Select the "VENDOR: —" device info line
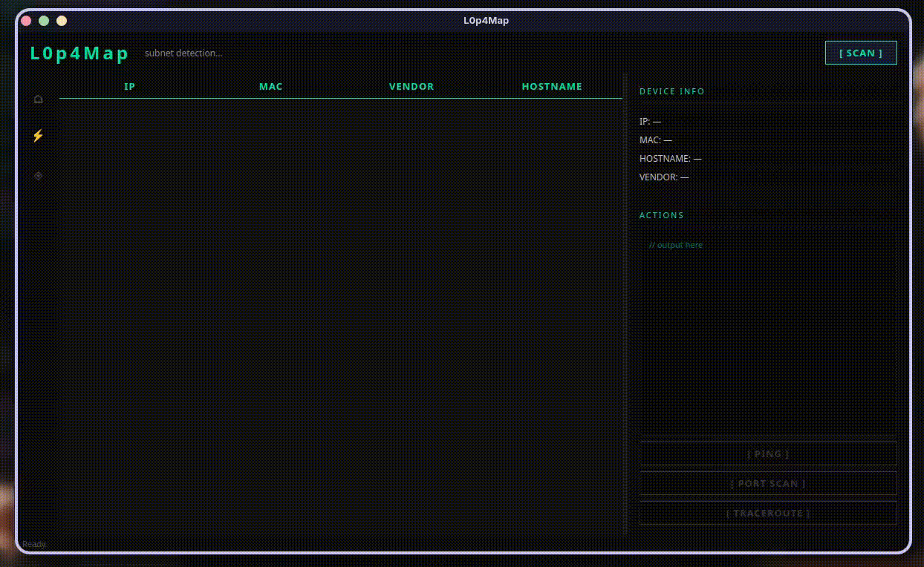The width and height of the screenshot is (924, 567). tap(664, 177)
